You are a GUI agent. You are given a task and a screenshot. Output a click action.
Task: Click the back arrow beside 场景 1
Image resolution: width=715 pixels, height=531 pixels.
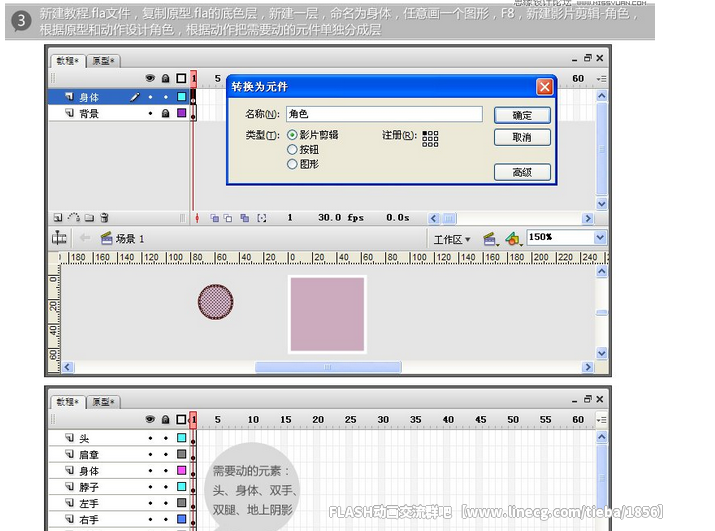pyautogui.click(x=84, y=238)
